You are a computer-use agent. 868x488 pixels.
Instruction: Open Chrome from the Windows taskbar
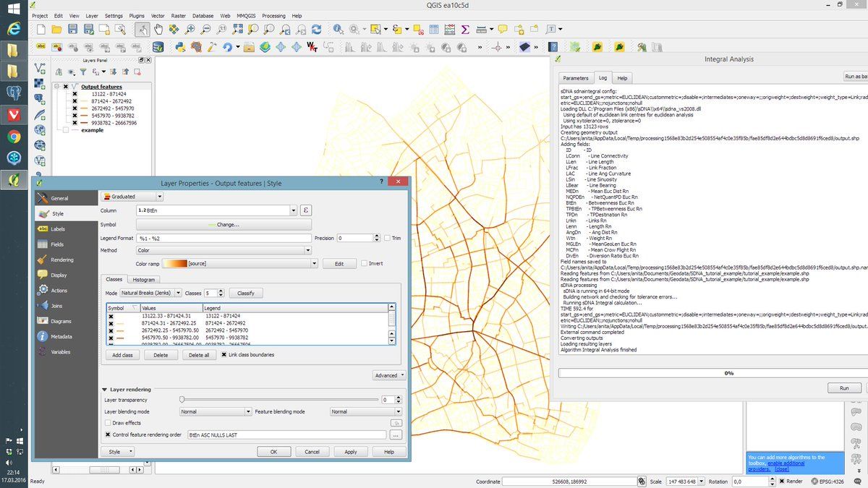(x=14, y=136)
